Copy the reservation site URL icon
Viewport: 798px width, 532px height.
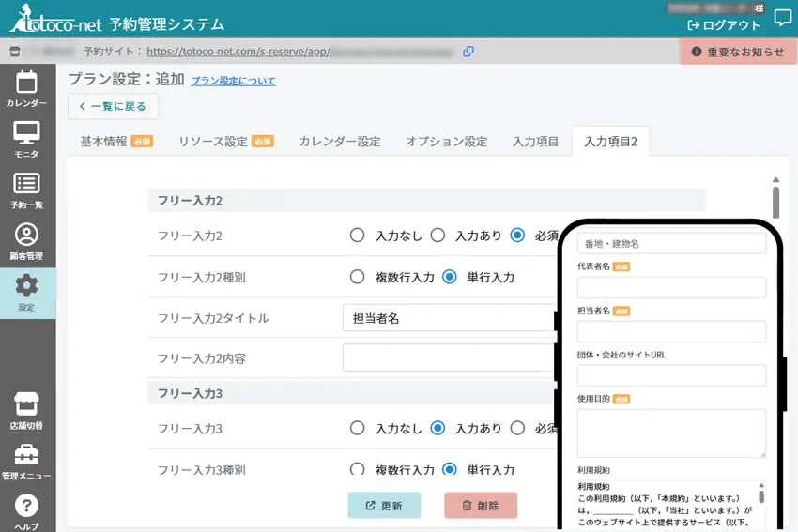pyautogui.click(x=468, y=52)
